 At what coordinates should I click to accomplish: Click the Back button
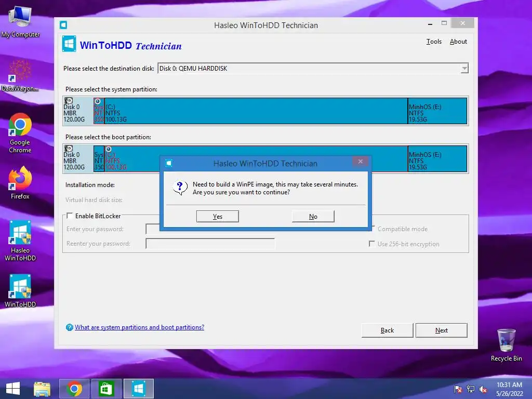click(x=387, y=330)
